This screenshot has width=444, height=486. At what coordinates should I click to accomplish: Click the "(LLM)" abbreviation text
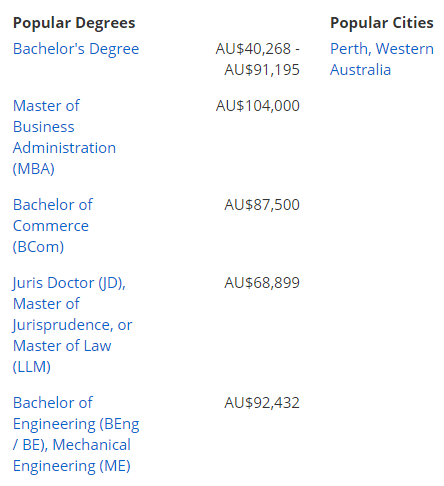32,367
